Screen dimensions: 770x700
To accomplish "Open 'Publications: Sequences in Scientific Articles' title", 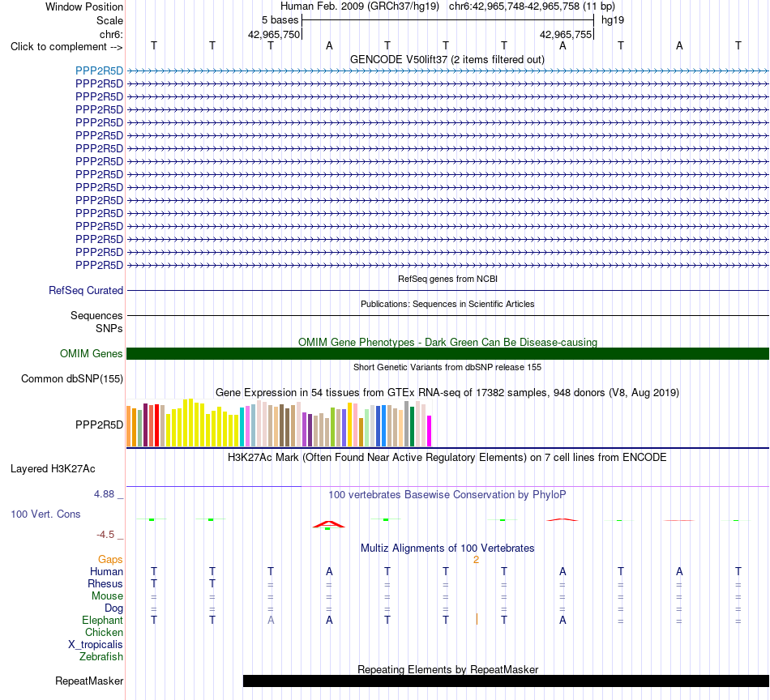I will coord(447,304).
